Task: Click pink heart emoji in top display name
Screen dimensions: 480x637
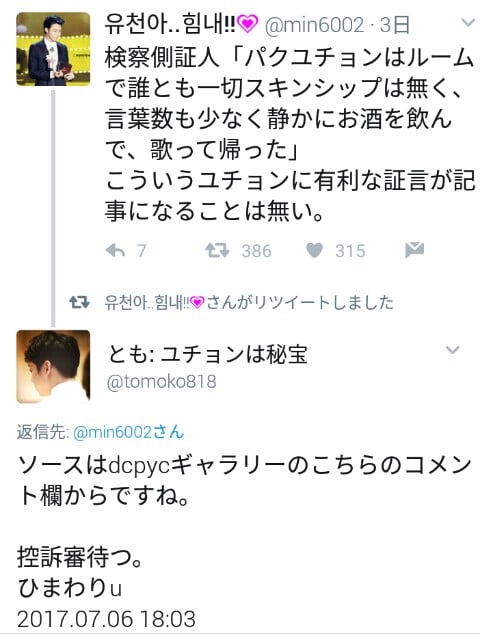Action: tap(247, 25)
